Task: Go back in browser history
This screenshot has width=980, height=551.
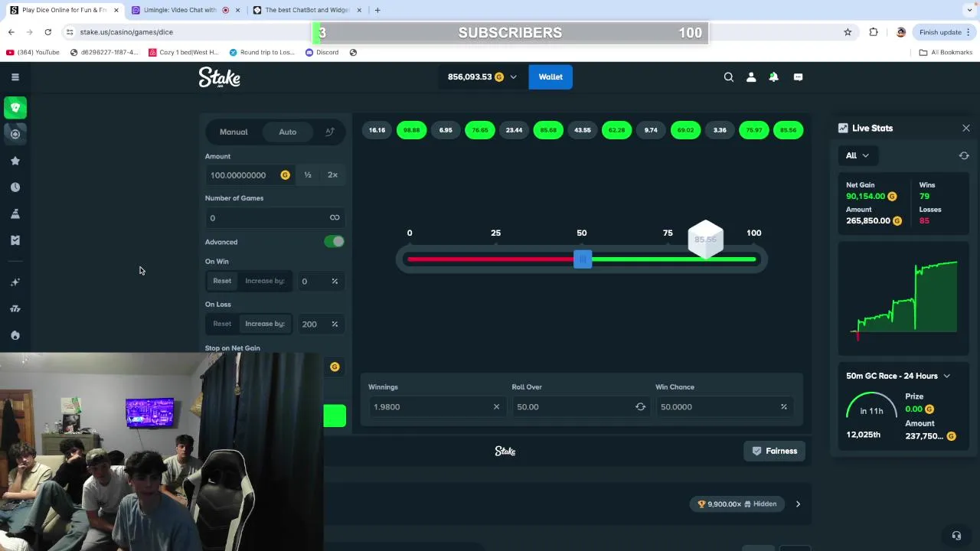Action: click(x=11, y=32)
